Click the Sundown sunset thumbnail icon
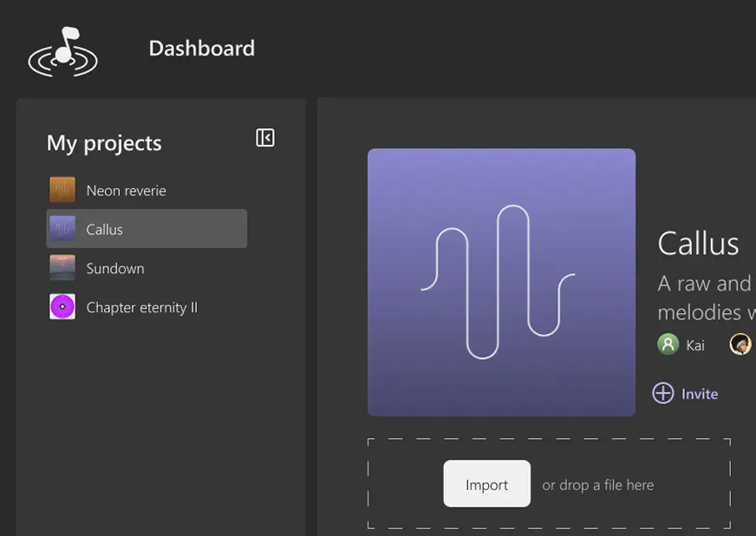 pos(62,268)
